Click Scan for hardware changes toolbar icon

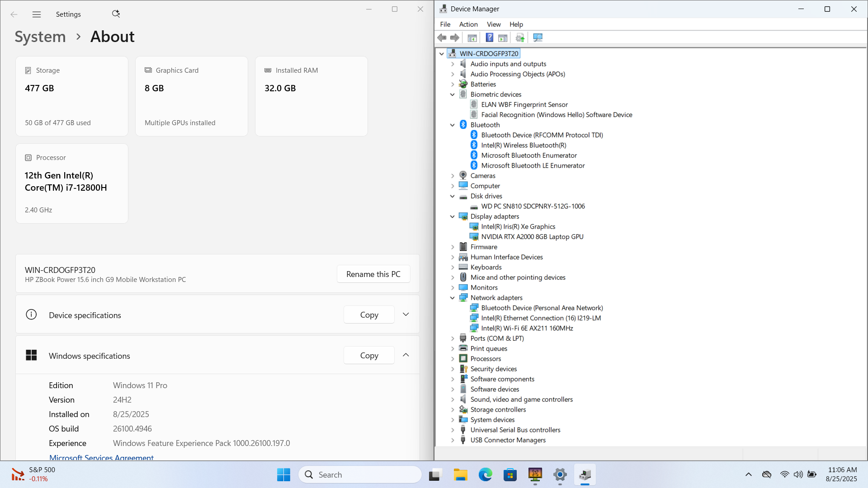538,38
